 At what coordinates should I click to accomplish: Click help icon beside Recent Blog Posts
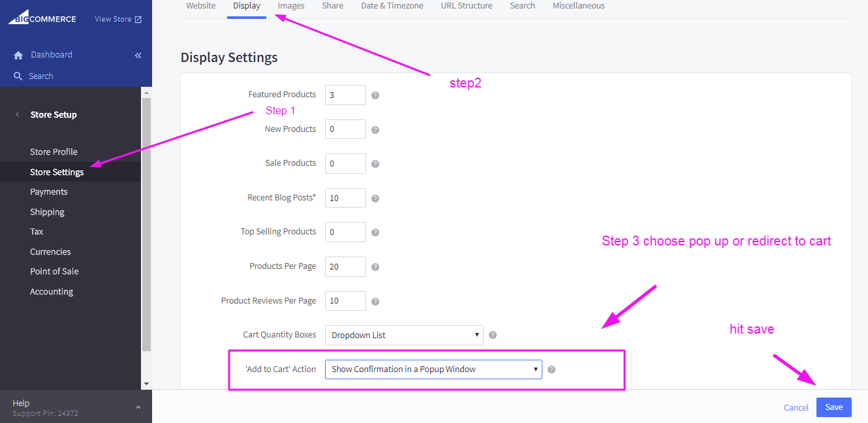click(375, 198)
